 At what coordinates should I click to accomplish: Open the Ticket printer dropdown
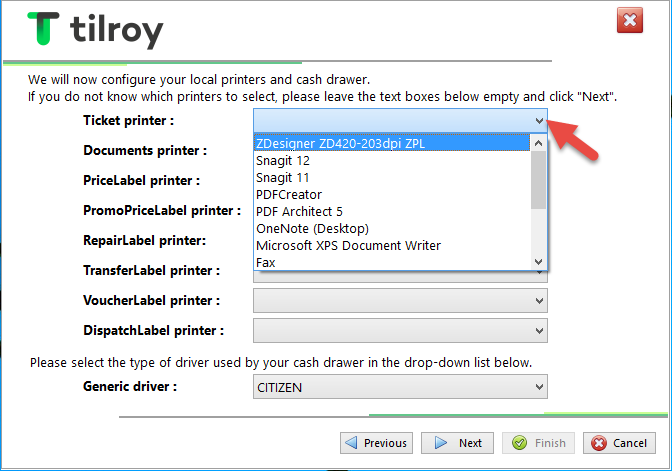point(400,120)
